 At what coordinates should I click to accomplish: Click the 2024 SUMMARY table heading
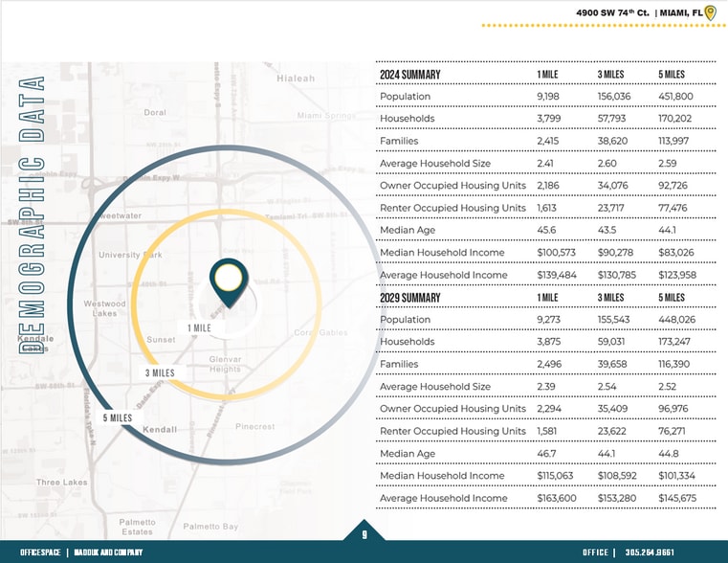click(410, 75)
